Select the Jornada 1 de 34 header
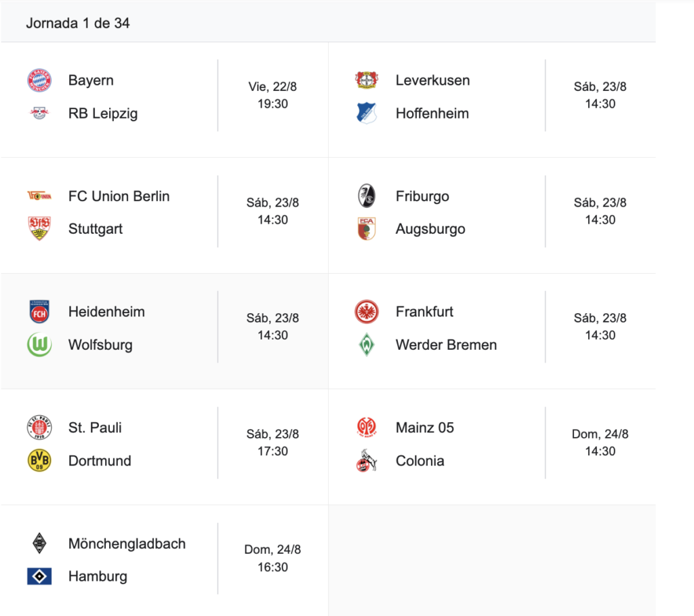This screenshot has height=616, width=694. tap(78, 23)
